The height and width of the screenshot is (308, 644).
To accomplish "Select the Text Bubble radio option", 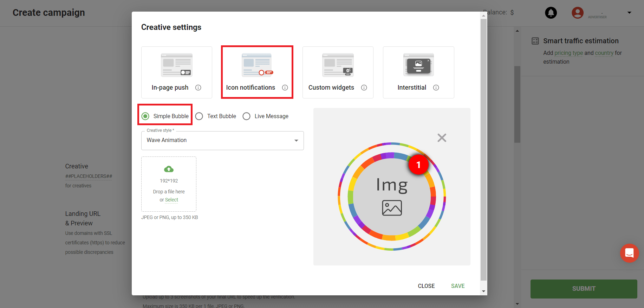I will (x=199, y=116).
